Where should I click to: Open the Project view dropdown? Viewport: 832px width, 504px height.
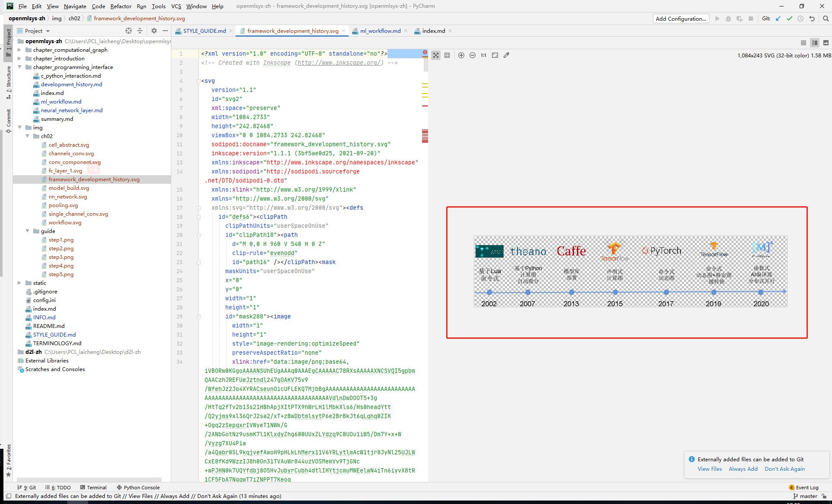coord(37,31)
